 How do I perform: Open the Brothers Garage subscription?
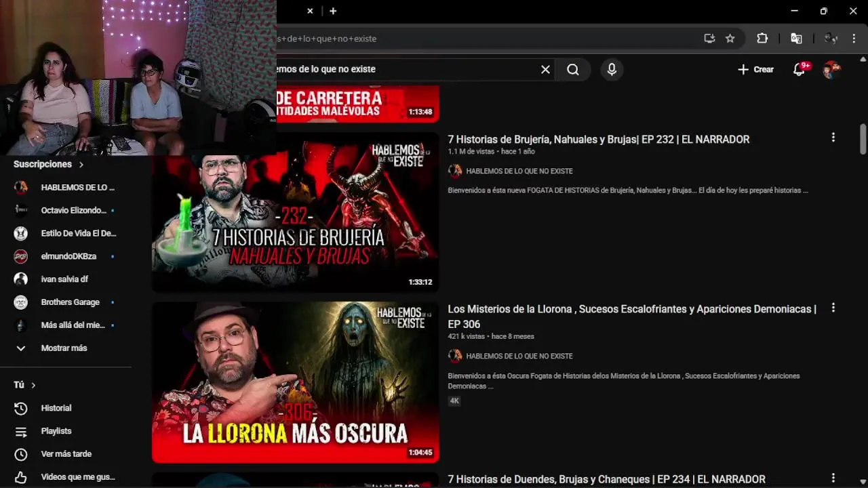(x=66, y=302)
